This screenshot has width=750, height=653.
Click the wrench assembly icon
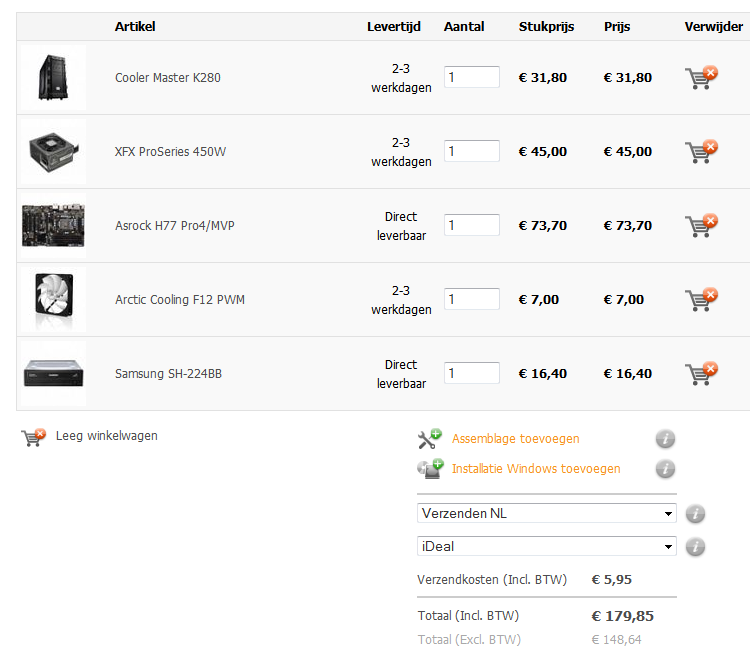click(429, 439)
